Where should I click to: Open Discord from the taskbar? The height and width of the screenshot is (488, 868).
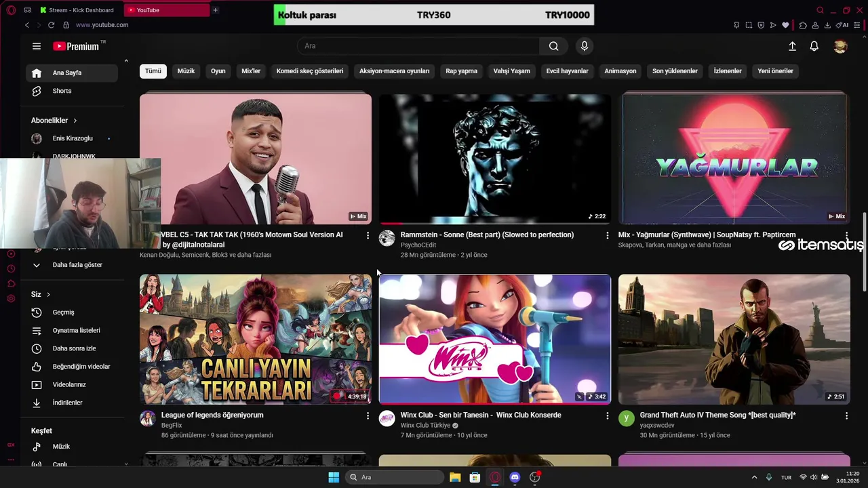(515, 477)
